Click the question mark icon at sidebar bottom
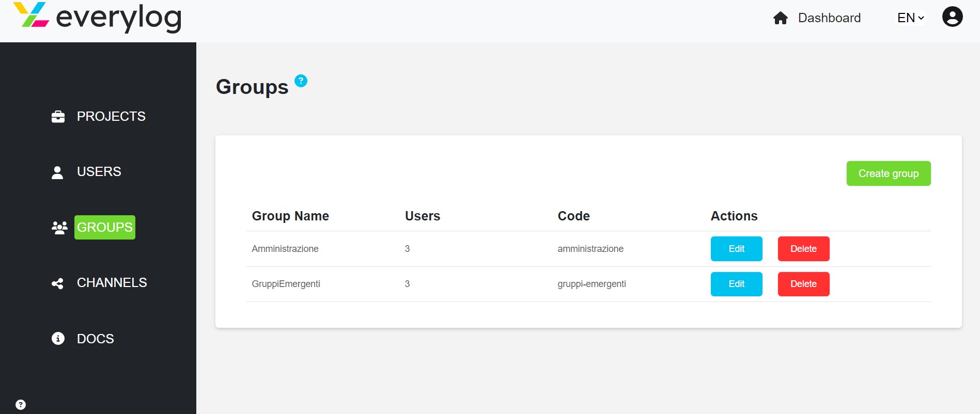Image resolution: width=980 pixels, height=414 pixels. [21, 405]
